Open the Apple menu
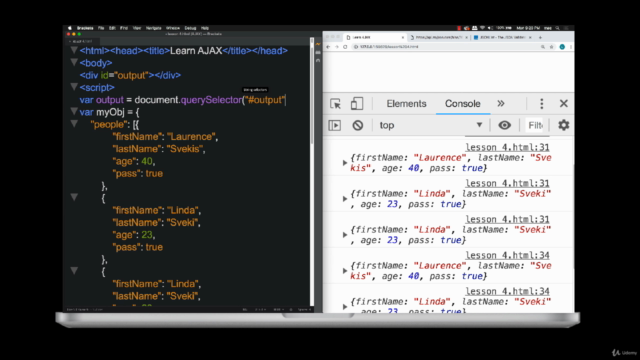Image resolution: width=640 pixels, height=360 pixels. [70, 28]
